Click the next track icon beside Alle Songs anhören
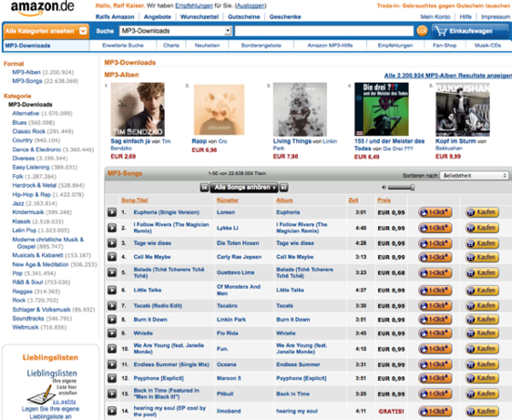This screenshot has height=420, width=512. pos(284,187)
